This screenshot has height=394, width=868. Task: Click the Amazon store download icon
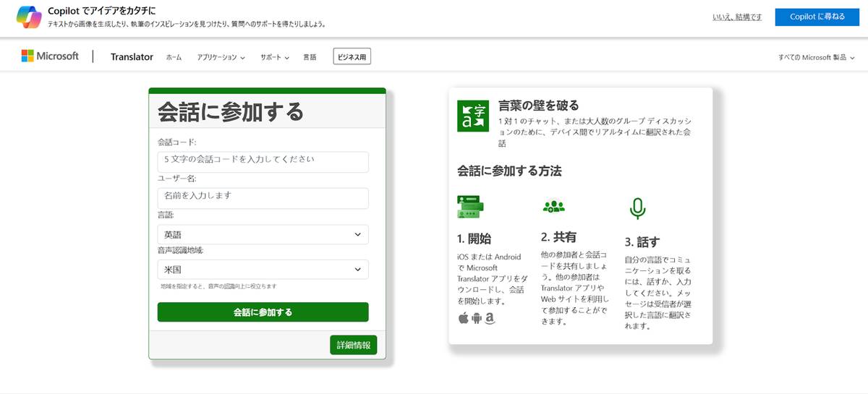[490, 317]
